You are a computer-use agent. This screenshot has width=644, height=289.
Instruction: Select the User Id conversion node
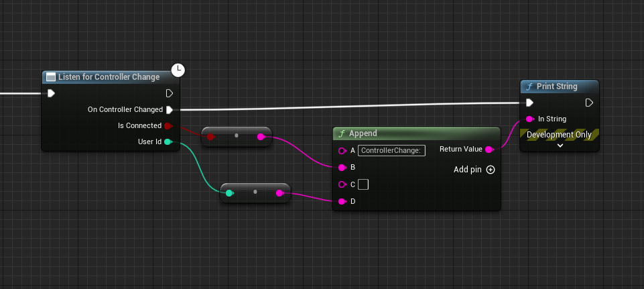[255, 192]
